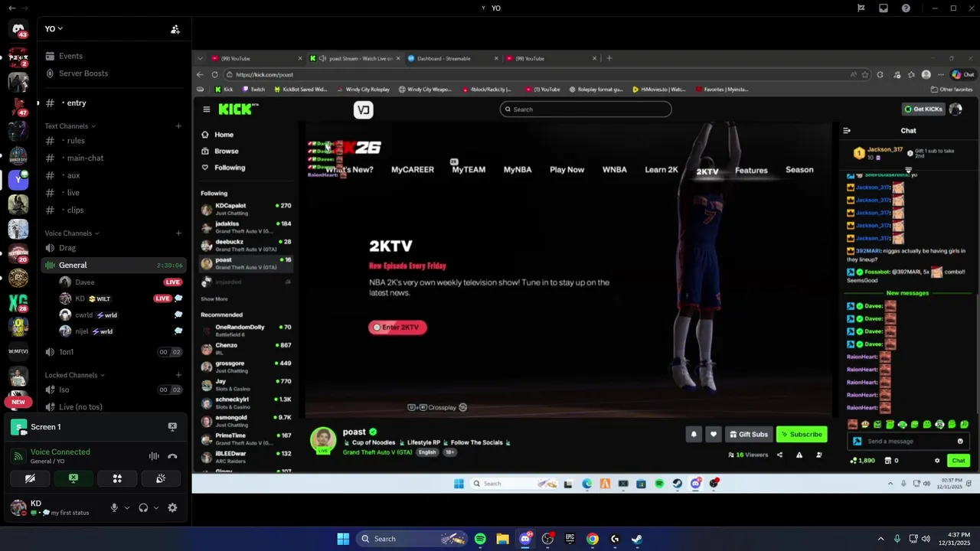This screenshot has width=980, height=551.
Task: Open the activities button in voice panel
Action: 117,478
